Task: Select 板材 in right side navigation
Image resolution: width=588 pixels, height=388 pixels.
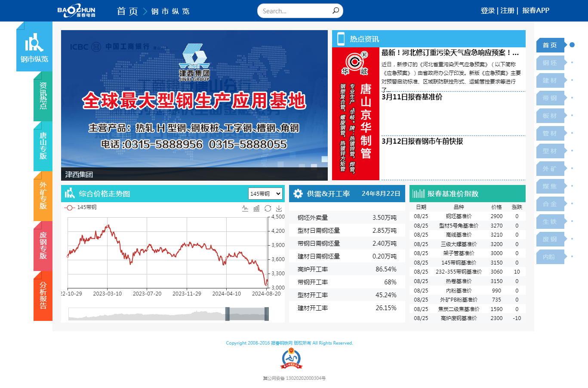Action: point(550,116)
